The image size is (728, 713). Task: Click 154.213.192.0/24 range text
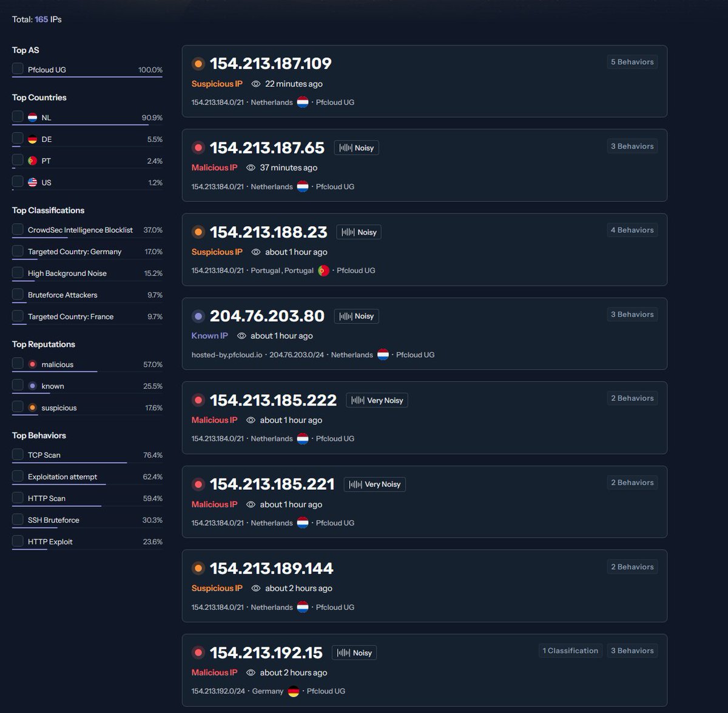click(218, 691)
